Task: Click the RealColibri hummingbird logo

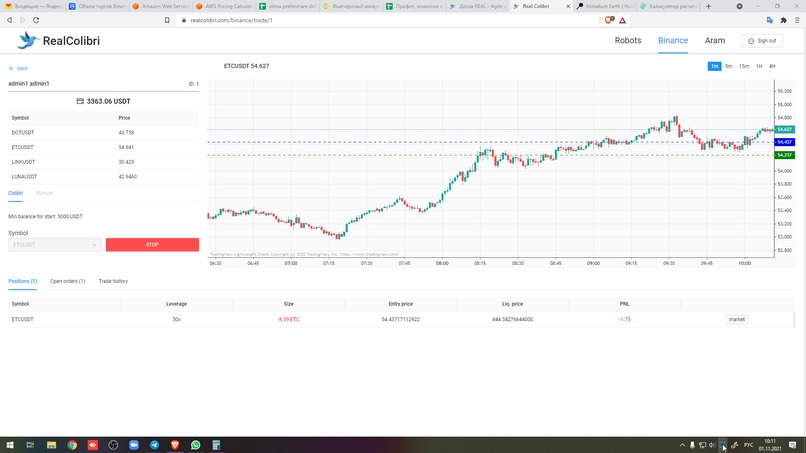Action: coord(28,40)
